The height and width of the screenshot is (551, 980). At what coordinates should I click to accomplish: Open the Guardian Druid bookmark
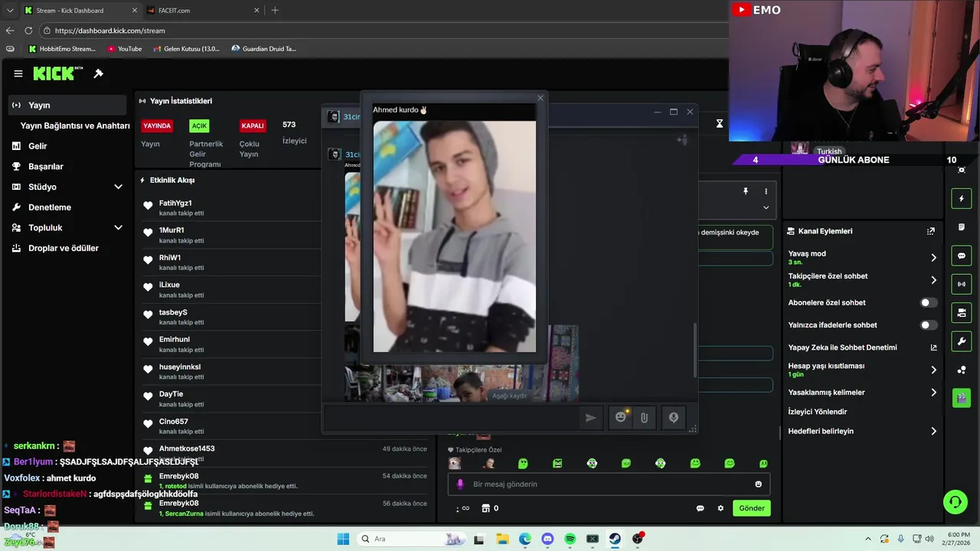(263, 48)
